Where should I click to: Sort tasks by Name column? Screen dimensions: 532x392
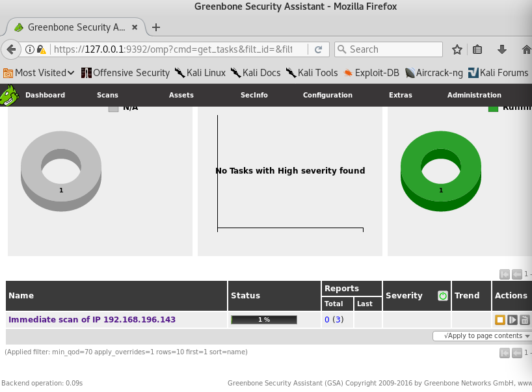pos(21,296)
